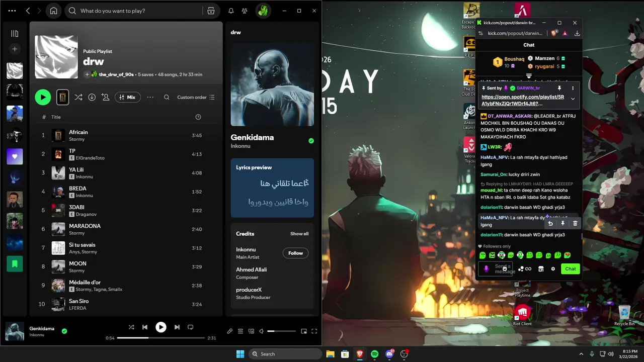Open Spotify profile avatar
This screenshot has width=644, height=362.
point(262,11)
